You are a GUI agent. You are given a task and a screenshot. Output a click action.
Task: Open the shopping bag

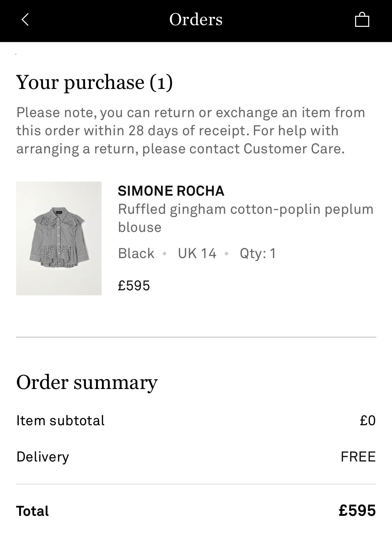point(362,19)
